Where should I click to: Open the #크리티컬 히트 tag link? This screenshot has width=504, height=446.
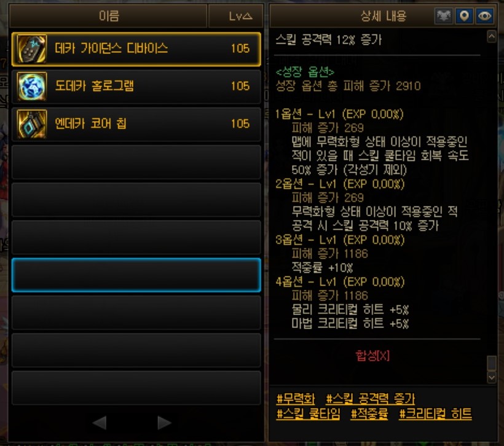click(x=435, y=413)
